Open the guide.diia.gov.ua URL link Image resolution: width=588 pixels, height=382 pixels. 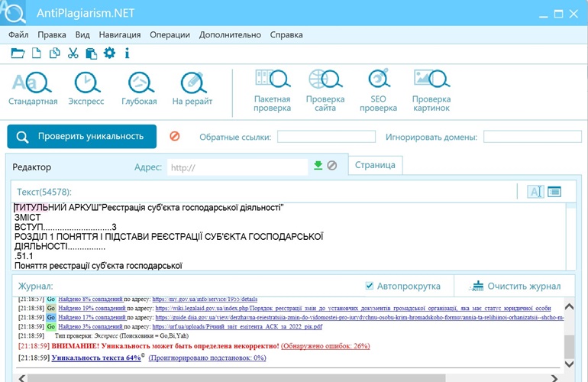pyautogui.click(x=360, y=318)
